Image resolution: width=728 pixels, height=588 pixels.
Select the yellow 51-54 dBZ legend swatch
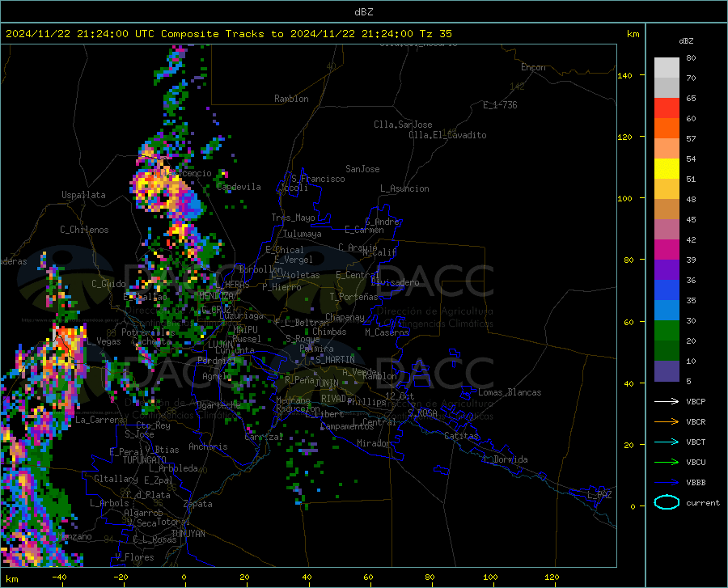pyautogui.click(x=667, y=169)
